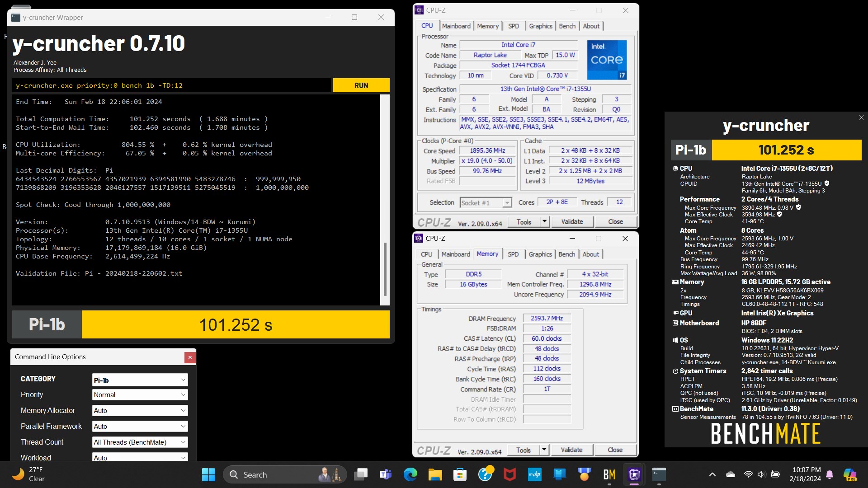Click y-cruncher Wrapper title bar icon
The width and height of the screenshot is (868, 488).
(x=16, y=18)
